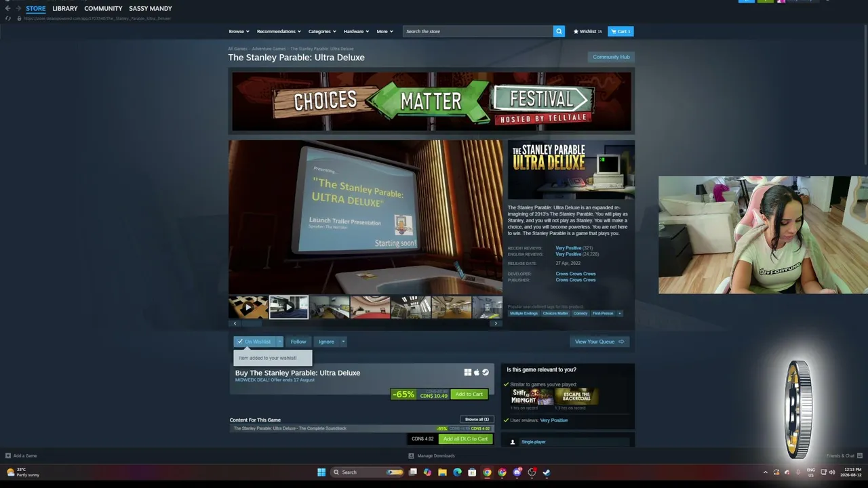Open Task View from the taskbar
The height and width of the screenshot is (488, 868).
pos(412,472)
